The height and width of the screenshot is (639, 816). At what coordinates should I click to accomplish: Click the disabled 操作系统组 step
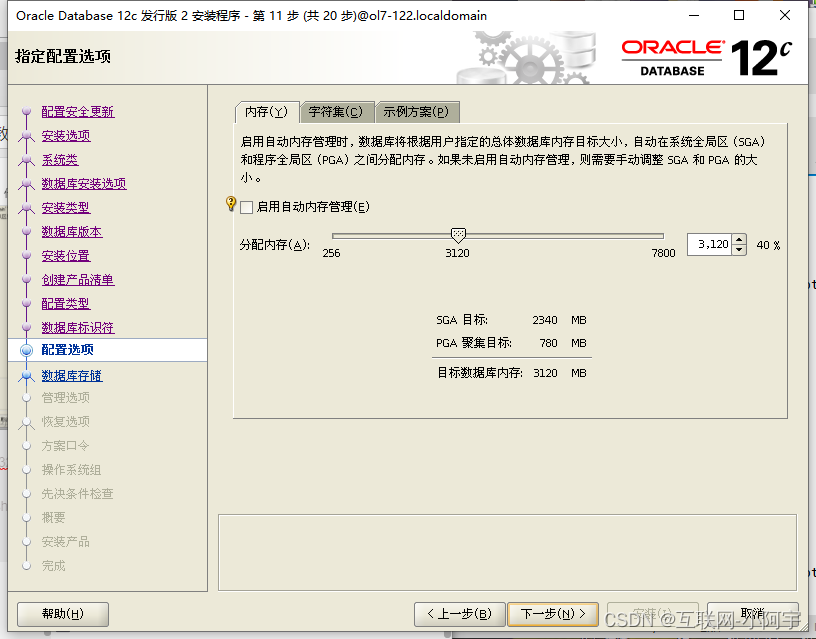pyautogui.click(x=72, y=470)
